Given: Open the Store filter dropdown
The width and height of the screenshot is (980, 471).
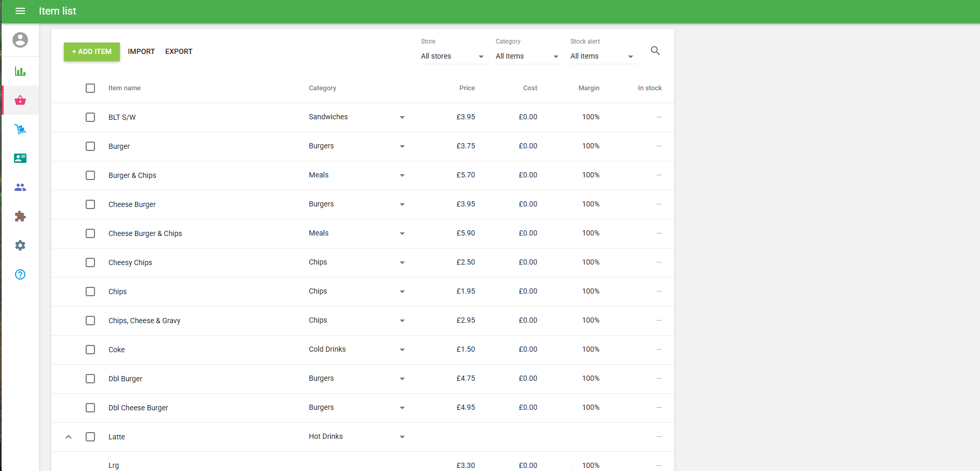Looking at the screenshot, I should (x=452, y=56).
